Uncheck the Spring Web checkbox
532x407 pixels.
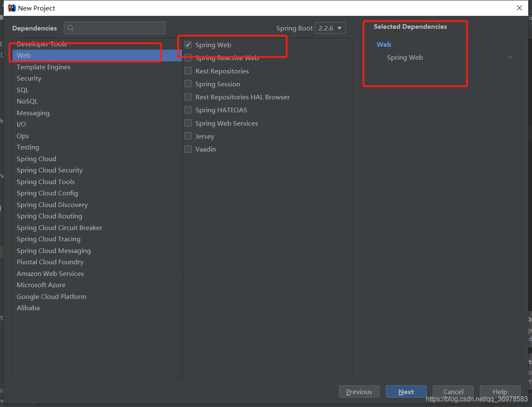[x=188, y=45]
